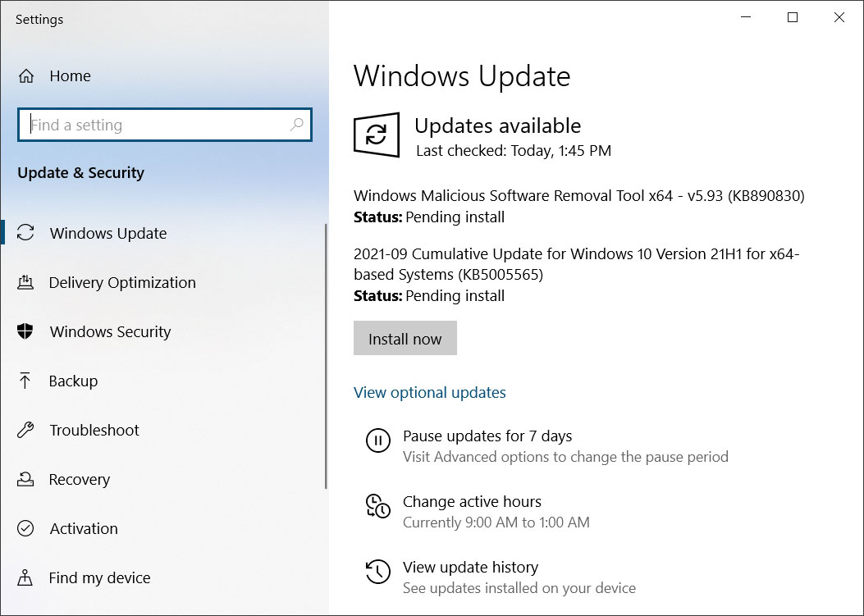Open the Activation section

point(84,528)
